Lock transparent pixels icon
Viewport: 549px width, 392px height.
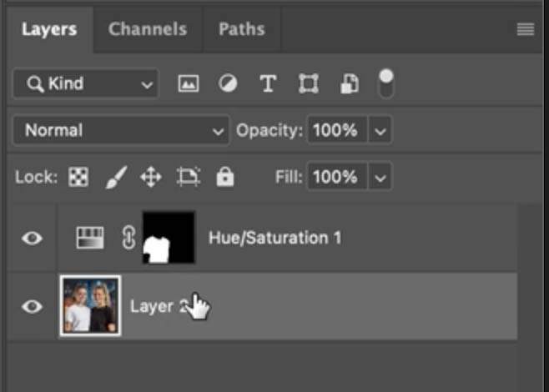coord(78,177)
